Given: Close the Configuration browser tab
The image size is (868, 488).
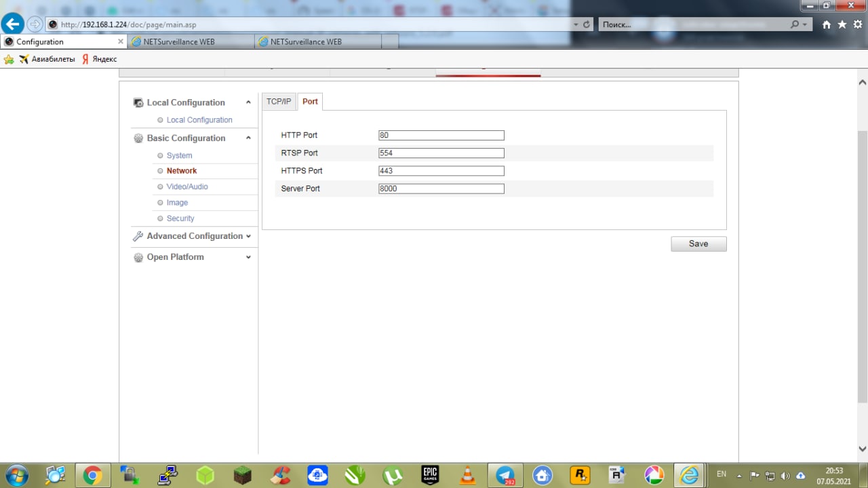Looking at the screenshot, I should (121, 41).
